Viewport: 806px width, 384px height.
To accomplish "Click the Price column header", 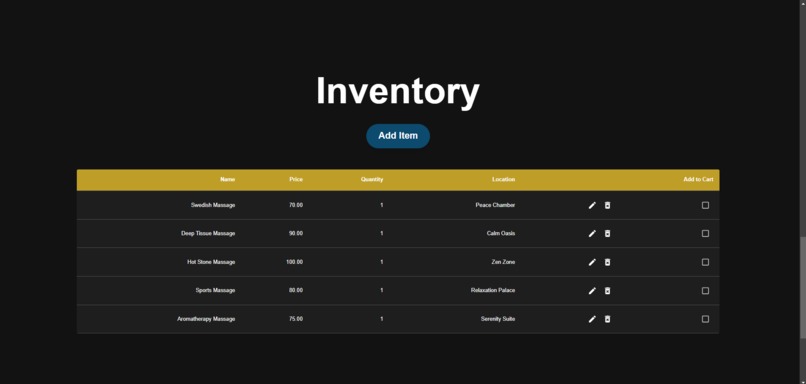I will [x=296, y=179].
